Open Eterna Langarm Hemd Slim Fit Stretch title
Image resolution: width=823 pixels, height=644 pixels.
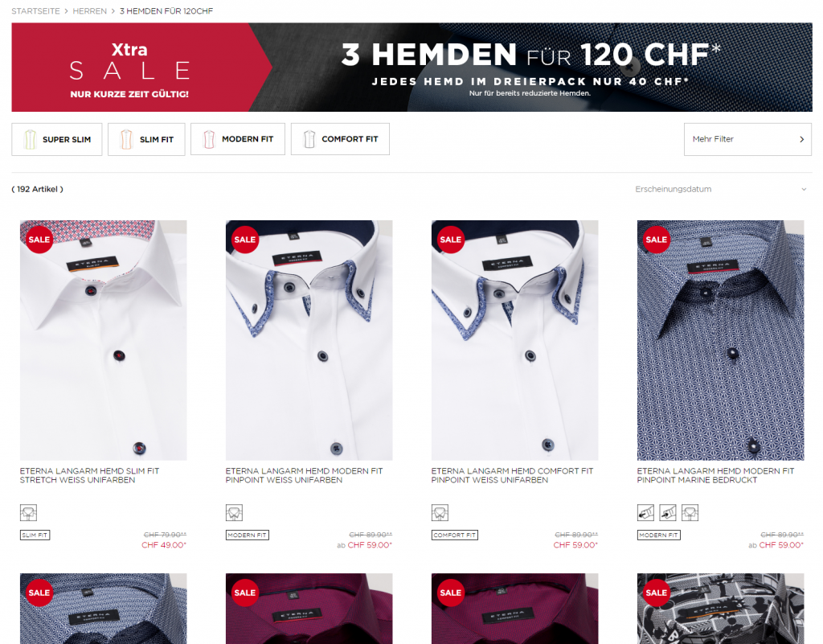click(90, 475)
